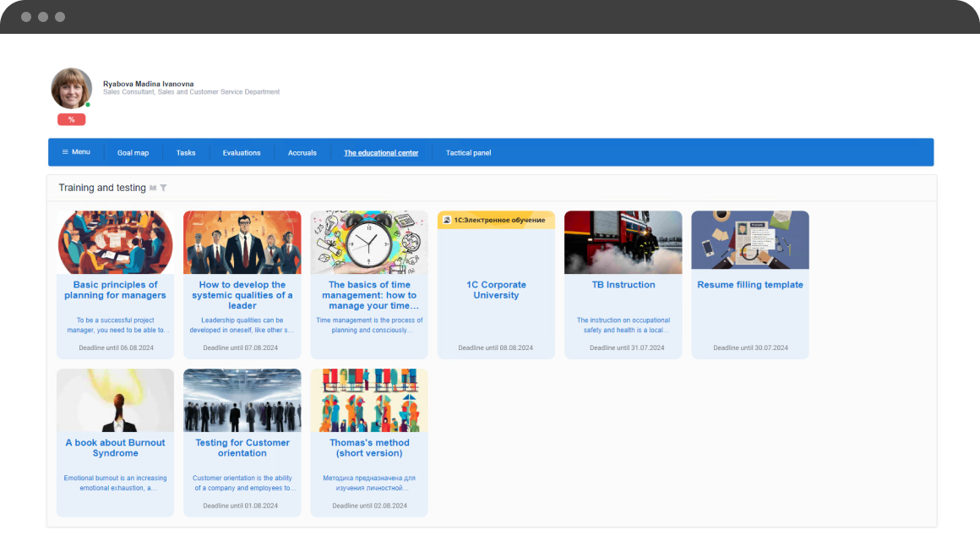The width and height of the screenshot is (980, 553).
Task: Open the 1C Corporate University course
Action: 496,290
